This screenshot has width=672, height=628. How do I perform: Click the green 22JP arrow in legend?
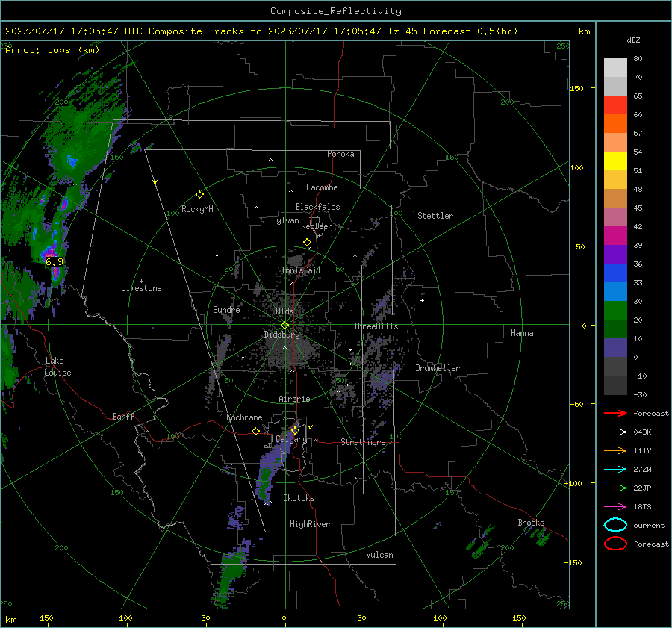615,488
